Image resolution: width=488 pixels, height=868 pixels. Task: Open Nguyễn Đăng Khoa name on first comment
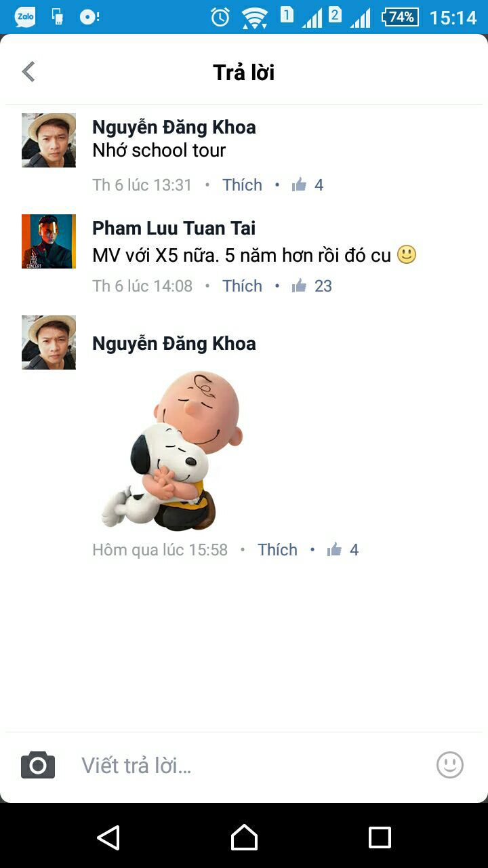pos(174,127)
